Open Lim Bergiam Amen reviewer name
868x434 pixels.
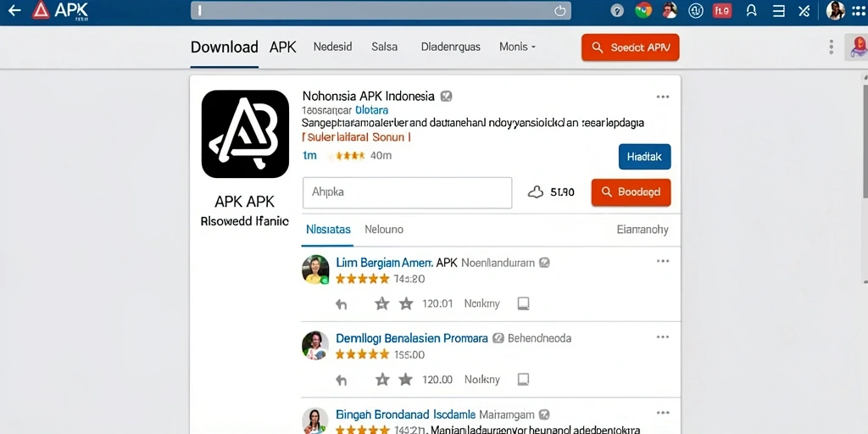384,263
